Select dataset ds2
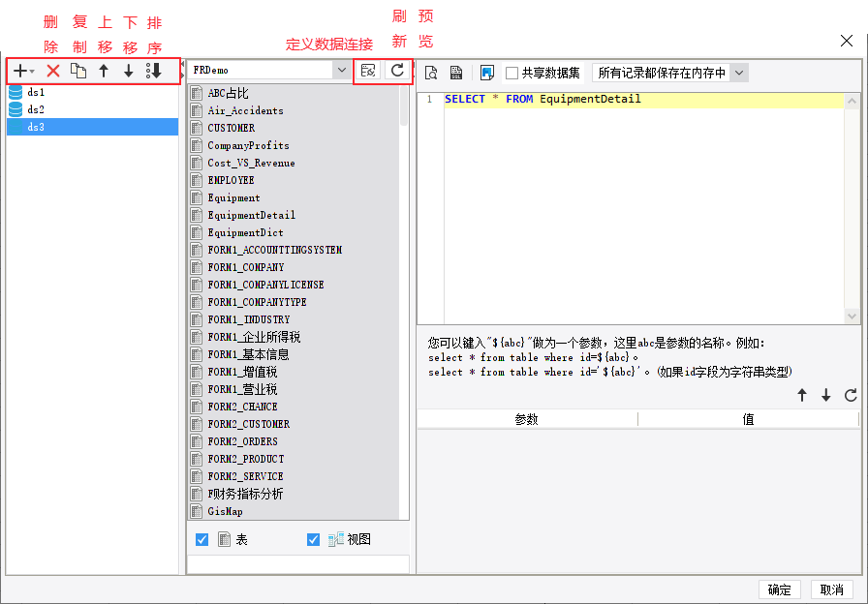Image resolution: width=868 pixels, height=604 pixels. click(92, 109)
